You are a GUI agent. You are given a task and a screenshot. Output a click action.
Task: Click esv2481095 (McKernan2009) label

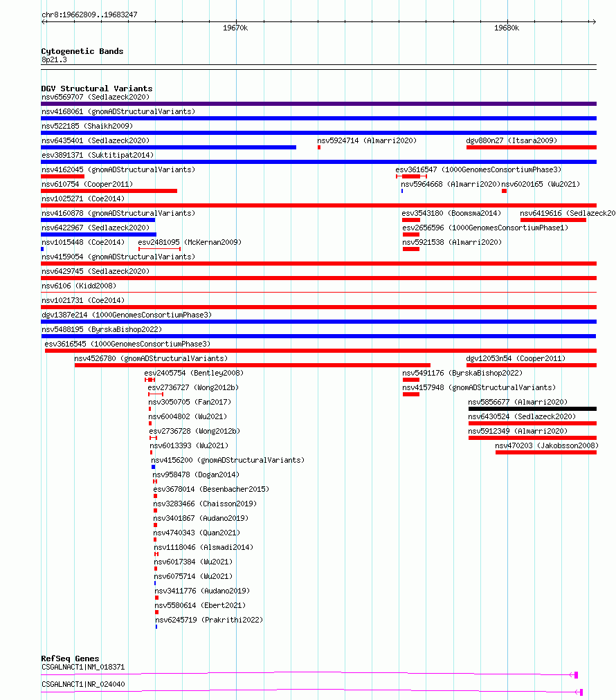coord(190,242)
